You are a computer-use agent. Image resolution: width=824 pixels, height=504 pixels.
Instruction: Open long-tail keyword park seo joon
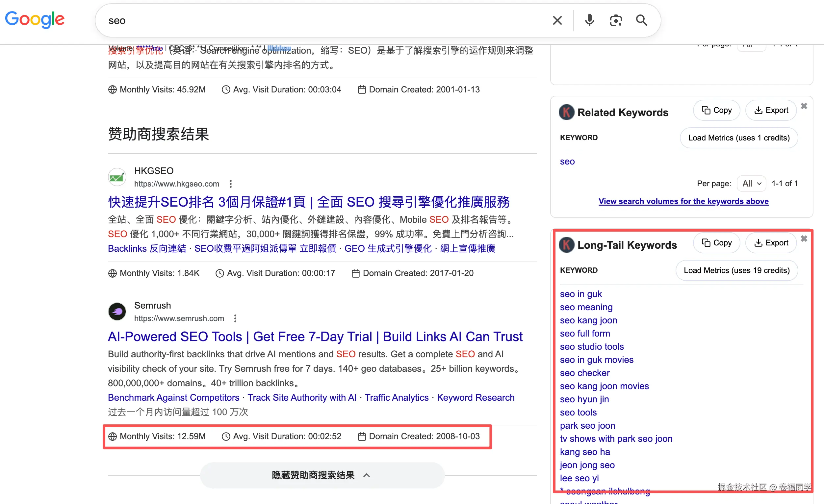click(x=588, y=425)
